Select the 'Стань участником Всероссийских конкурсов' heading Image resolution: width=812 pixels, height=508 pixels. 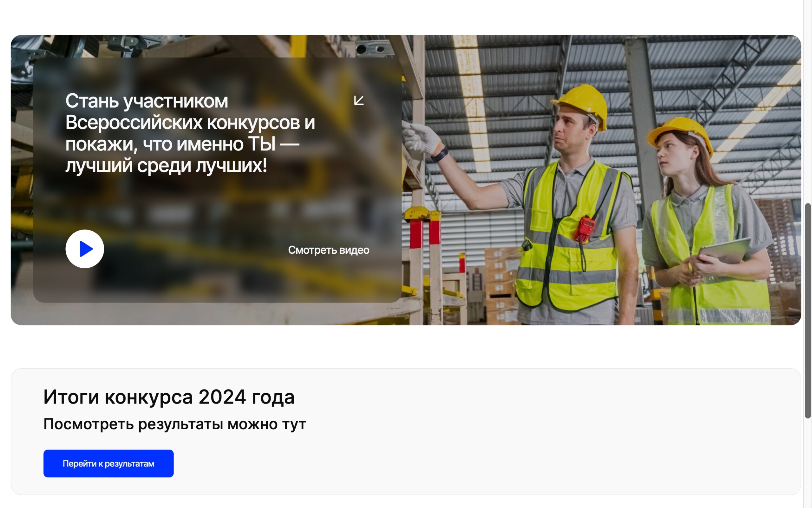click(190, 133)
